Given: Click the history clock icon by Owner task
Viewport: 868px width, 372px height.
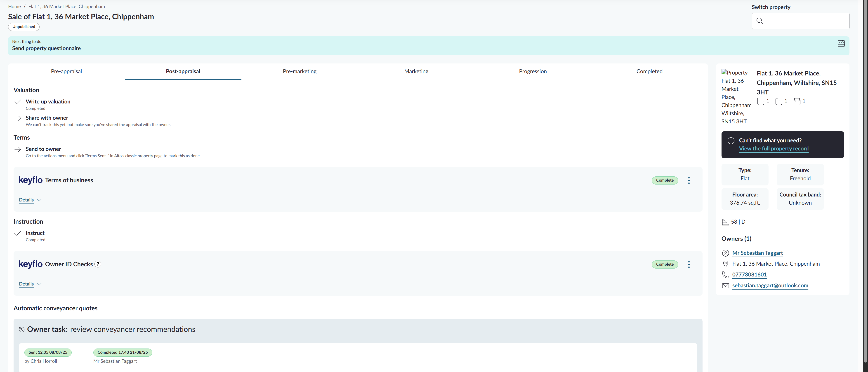Looking at the screenshot, I should 21,330.
